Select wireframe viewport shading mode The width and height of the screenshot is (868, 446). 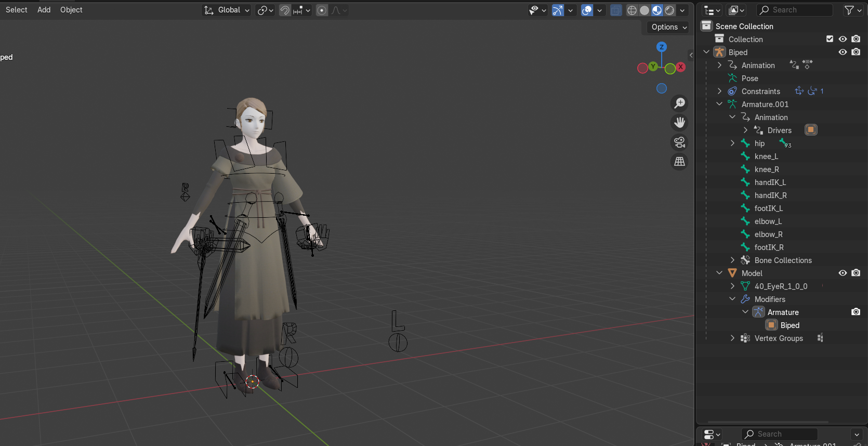[x=632, y=10]
